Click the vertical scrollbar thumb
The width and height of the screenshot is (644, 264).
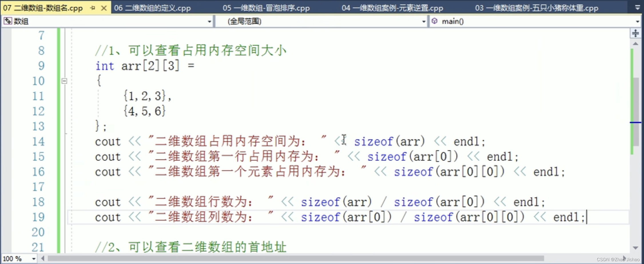click(636, 112)
